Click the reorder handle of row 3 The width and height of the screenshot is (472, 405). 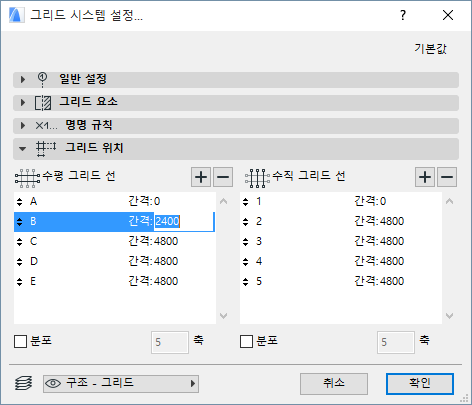pyautogui.click(x=246, y=242)
